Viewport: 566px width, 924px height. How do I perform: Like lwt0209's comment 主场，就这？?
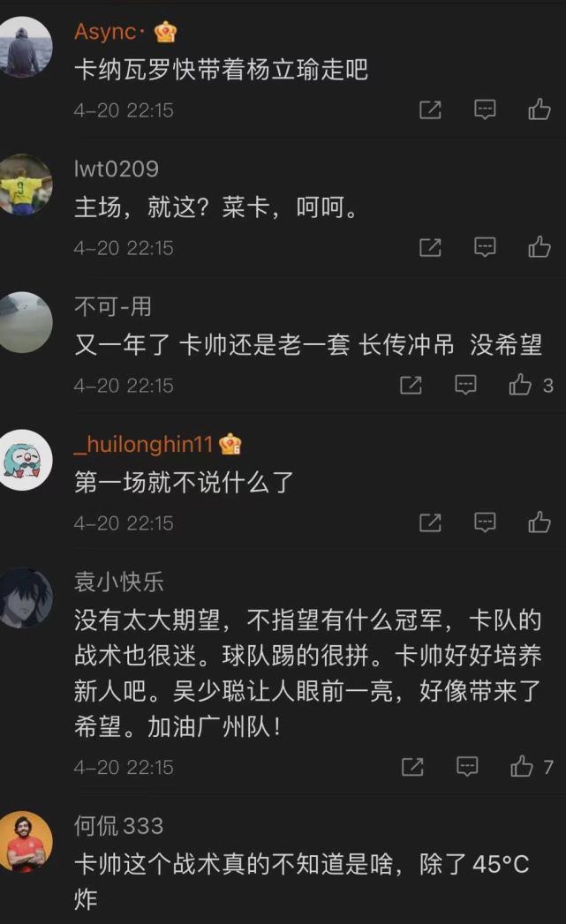click(x=539, y=247)
